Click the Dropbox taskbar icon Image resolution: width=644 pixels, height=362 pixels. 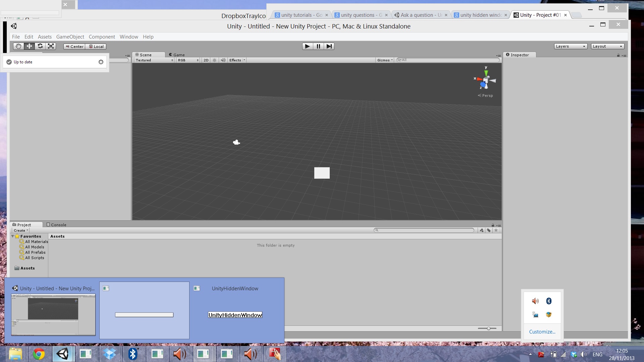click(109, 354)
